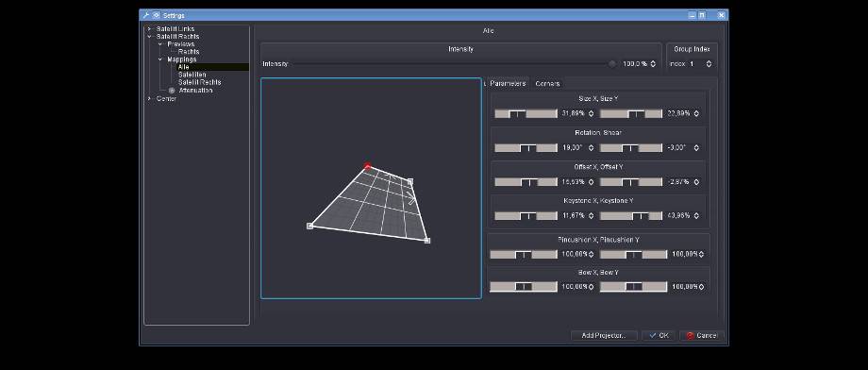Expand the Center tree node

pyautogui.click(x=149, y=98)
